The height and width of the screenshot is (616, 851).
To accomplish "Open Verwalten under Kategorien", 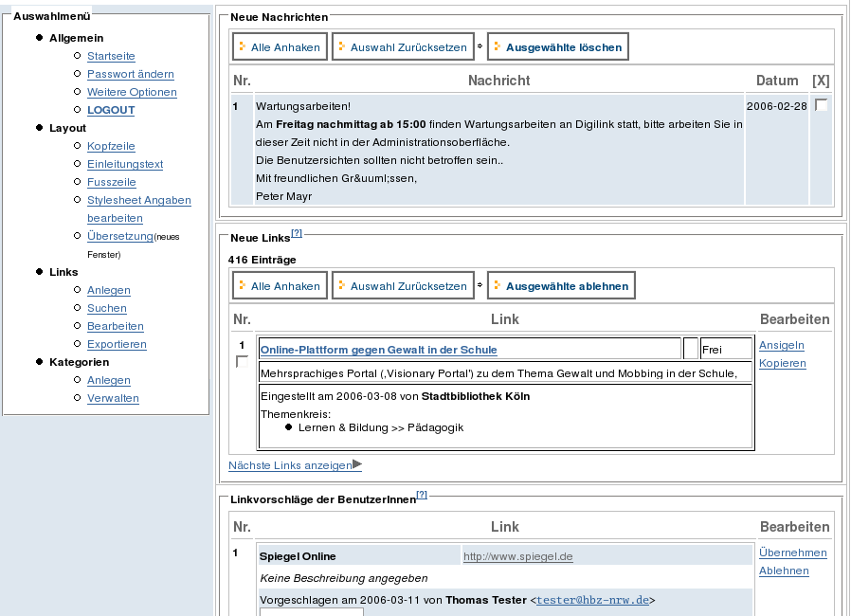I will 113,398.
